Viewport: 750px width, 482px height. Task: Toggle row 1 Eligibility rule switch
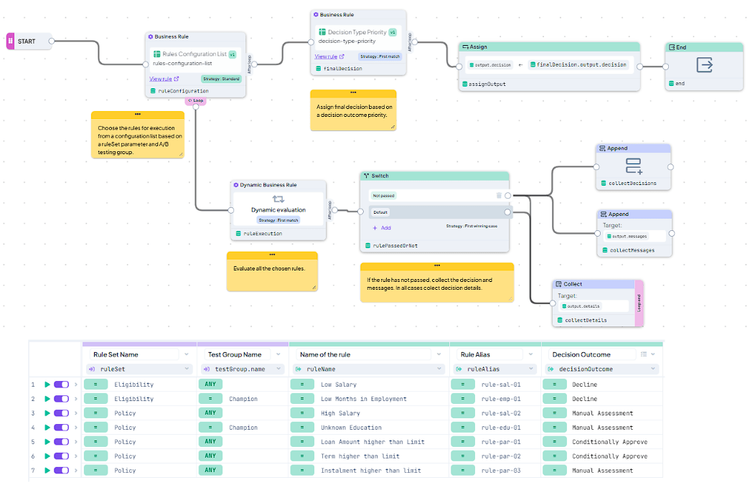click(62, 384)
